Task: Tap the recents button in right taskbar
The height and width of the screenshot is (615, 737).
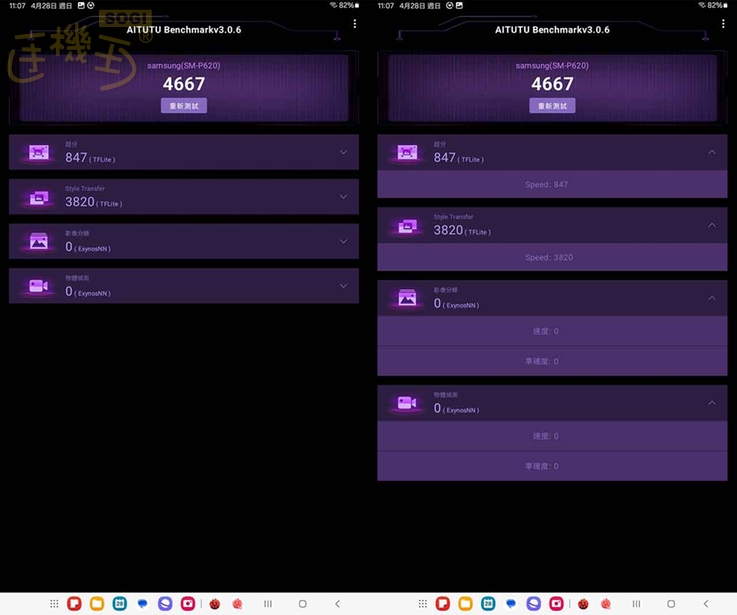Action: (636, 604)
